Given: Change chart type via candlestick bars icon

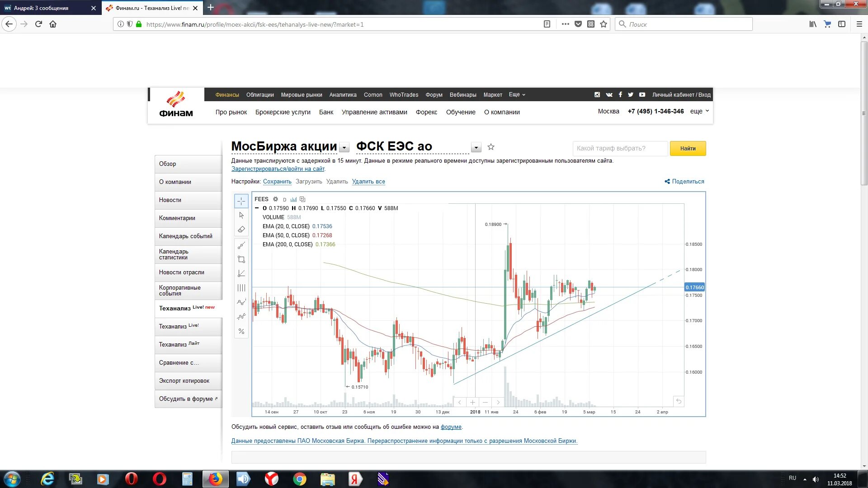Looking at the screenshot, I should 293,199.
